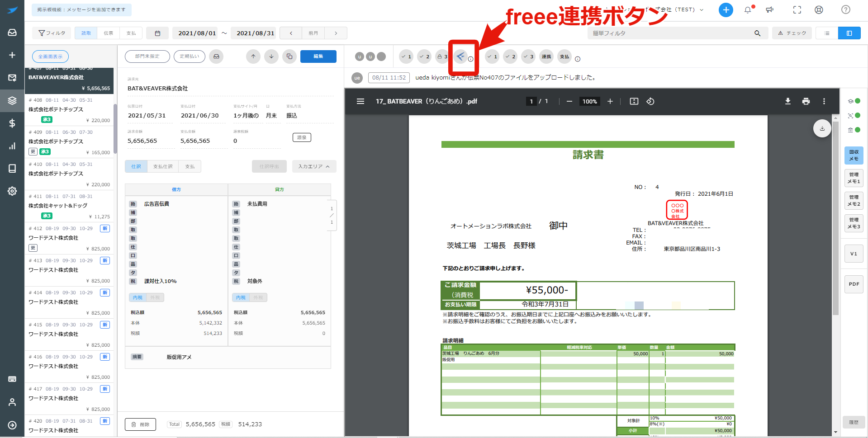Go to the previous period with left chevron
Viewport: 868px width, 438px height.
(x=291, y=33)
